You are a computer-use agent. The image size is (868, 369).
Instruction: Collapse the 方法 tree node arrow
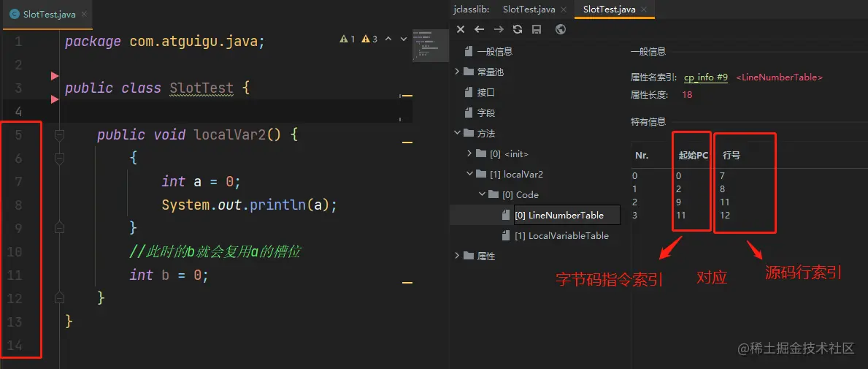click(457, 133)
